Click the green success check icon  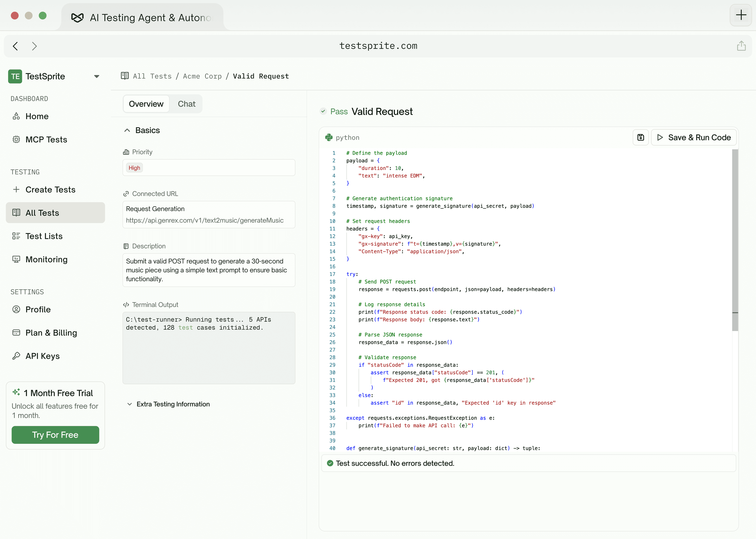[330, 463]
